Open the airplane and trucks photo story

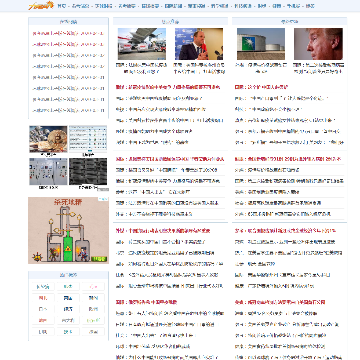click(142, 44)
